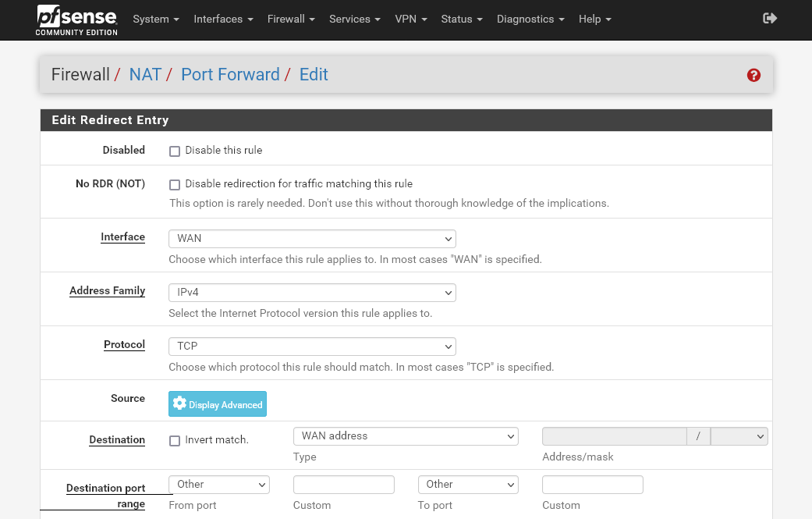Open the To port Other dropdown

[468, 485]
